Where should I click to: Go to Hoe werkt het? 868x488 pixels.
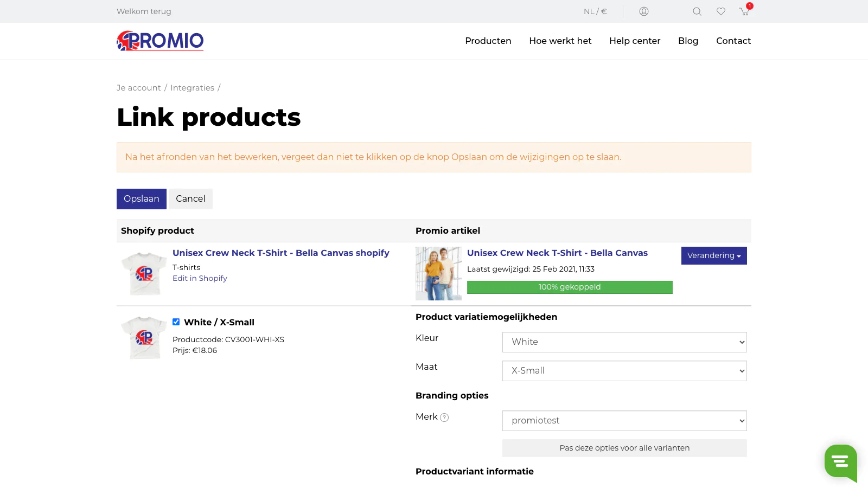click(560, 41)
